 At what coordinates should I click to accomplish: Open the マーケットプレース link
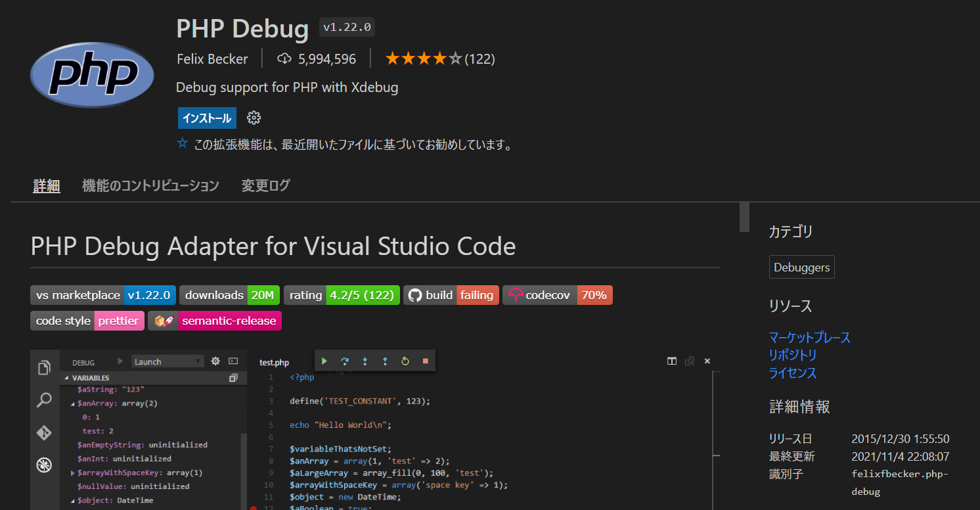pos(810,337)
